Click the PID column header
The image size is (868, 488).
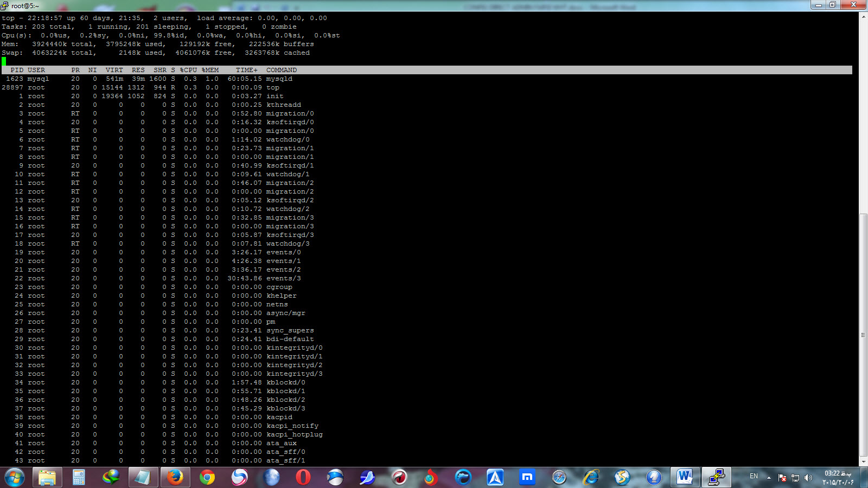17,70
